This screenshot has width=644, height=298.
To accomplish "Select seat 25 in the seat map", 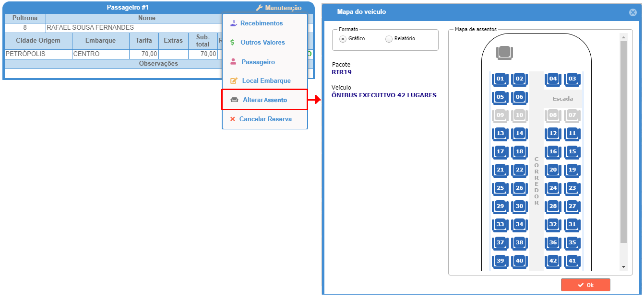I will 500,188.
